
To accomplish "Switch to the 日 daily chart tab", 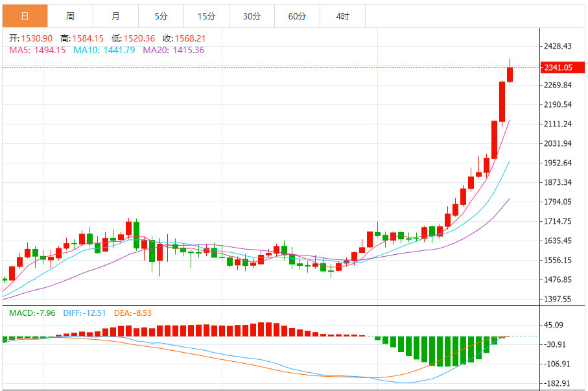I will point(25,16).
